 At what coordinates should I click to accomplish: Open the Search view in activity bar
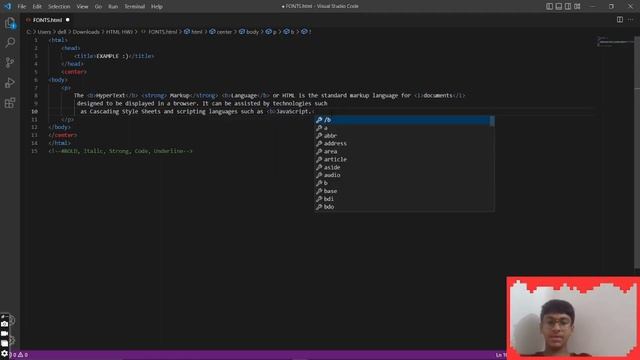10,42
